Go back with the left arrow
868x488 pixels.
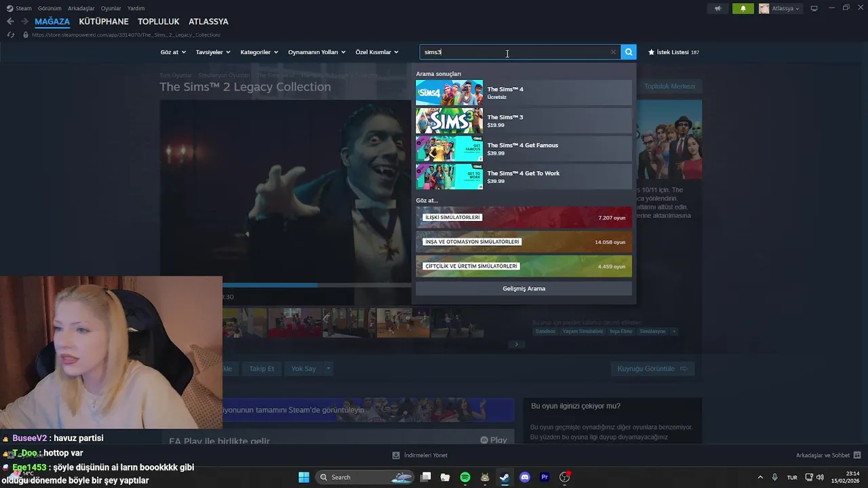click(x=9, y=22)
